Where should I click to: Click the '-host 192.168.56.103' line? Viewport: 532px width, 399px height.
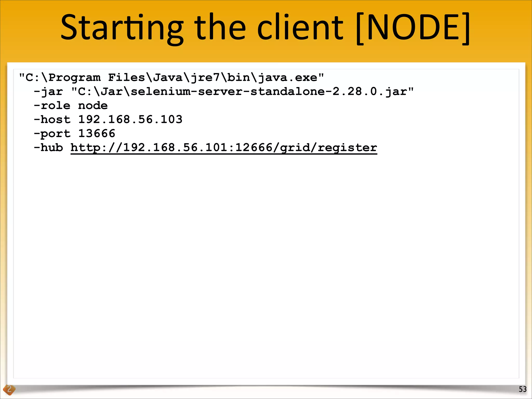coord(108,119)
